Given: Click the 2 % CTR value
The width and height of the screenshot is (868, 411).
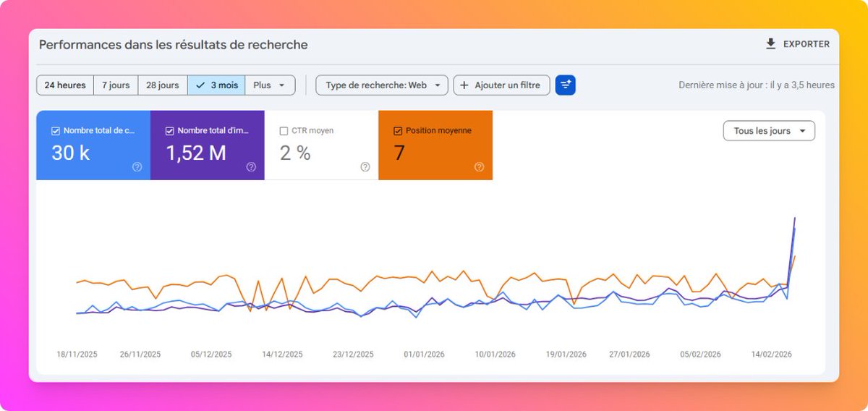Looking at the screenshot, I should pos(295,153).
